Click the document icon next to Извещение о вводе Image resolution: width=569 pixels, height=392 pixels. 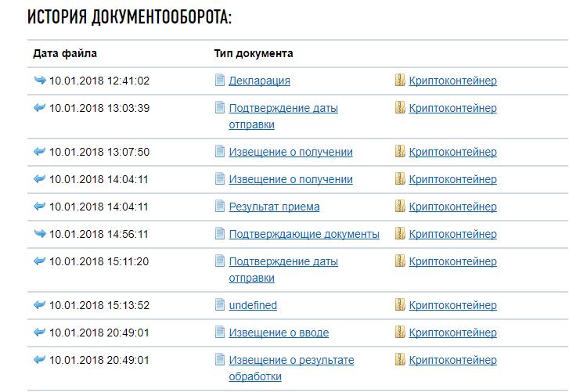click(x=220, y=333)
